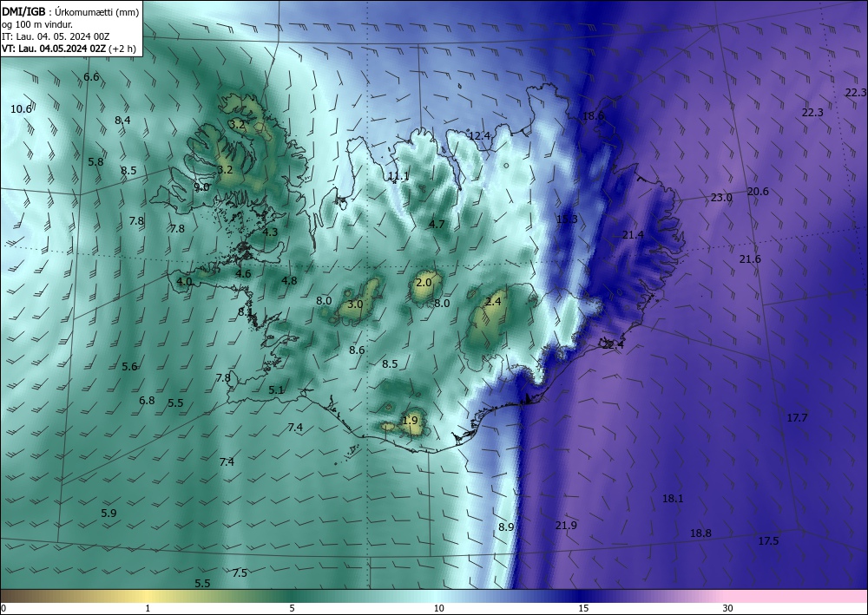The height and width of the screenshot is (615, 868).
Task: Click the 4.6 value label
Action: coord(243,274)
